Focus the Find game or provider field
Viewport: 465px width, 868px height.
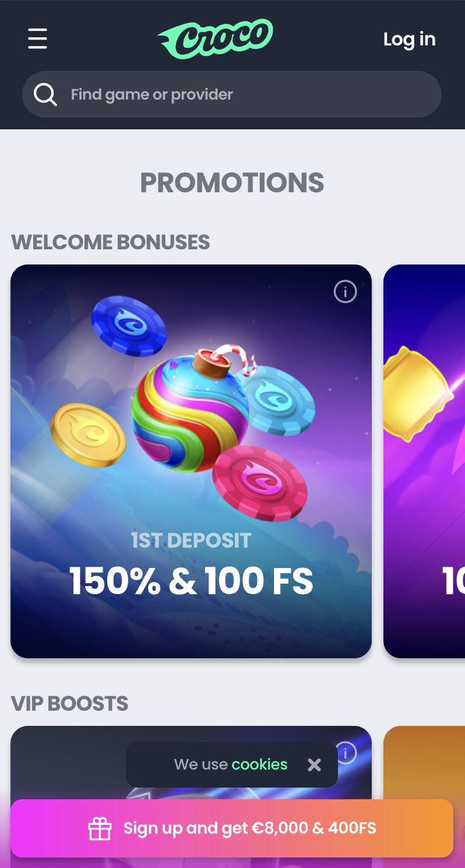pyautogui.click(x=232, y=94)
